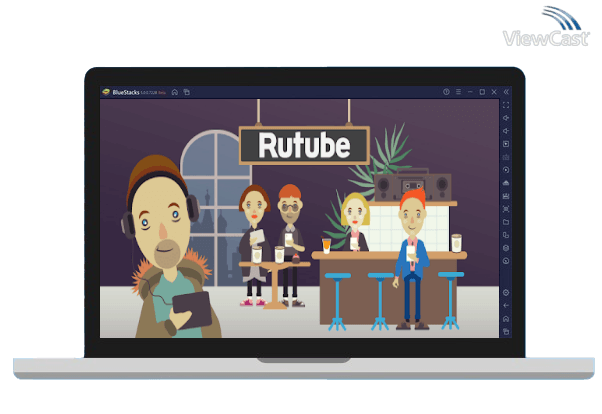Click the circular play icon in sidebar

(x=506, y=170)
